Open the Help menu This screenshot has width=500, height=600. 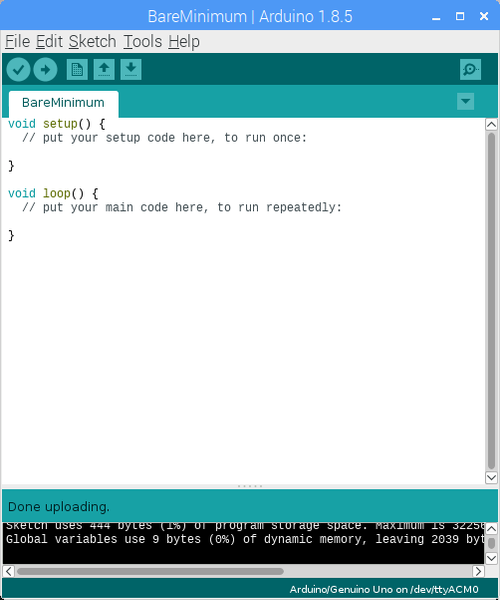(x=184, y=41)
